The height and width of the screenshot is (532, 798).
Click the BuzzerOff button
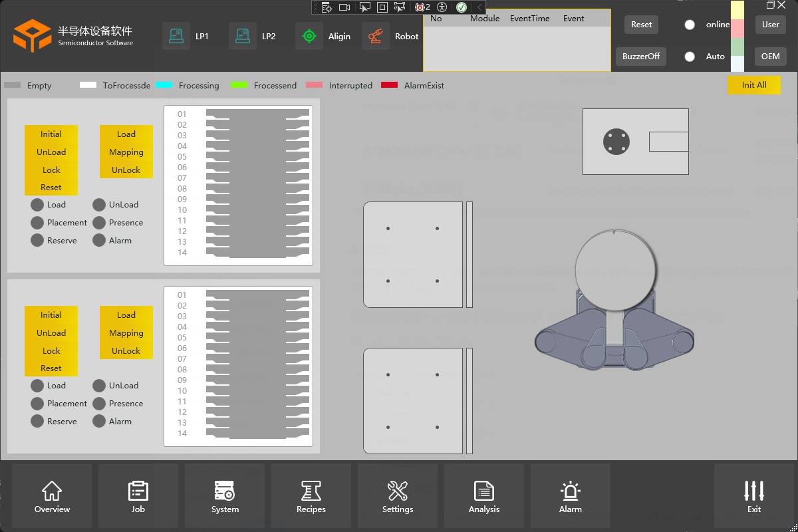[641, 57]
